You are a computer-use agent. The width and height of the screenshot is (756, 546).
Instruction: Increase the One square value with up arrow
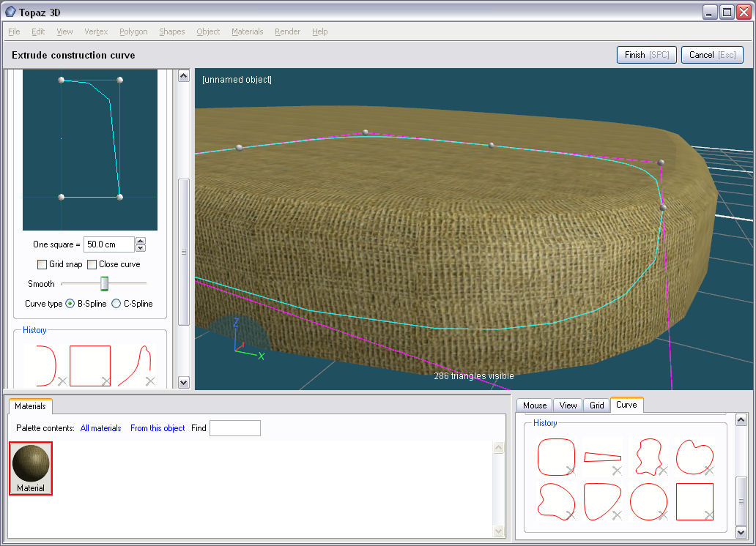[141, 241]
